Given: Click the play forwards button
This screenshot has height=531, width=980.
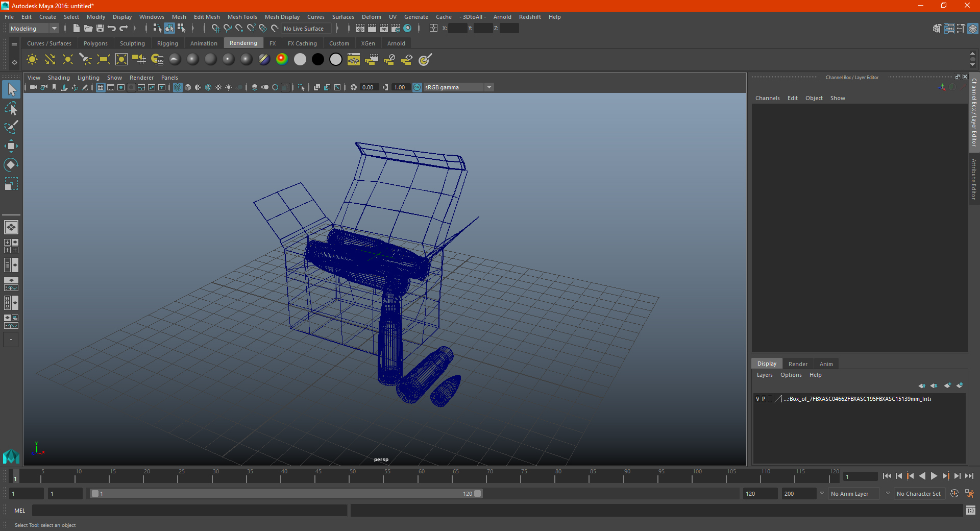Looking at the screenshot, I should click(x=934, y=476).
